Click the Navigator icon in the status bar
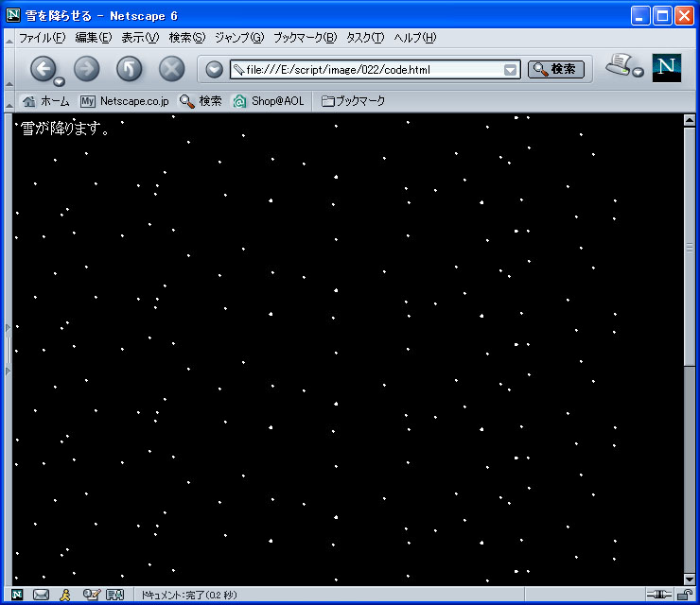 [17, 595]
